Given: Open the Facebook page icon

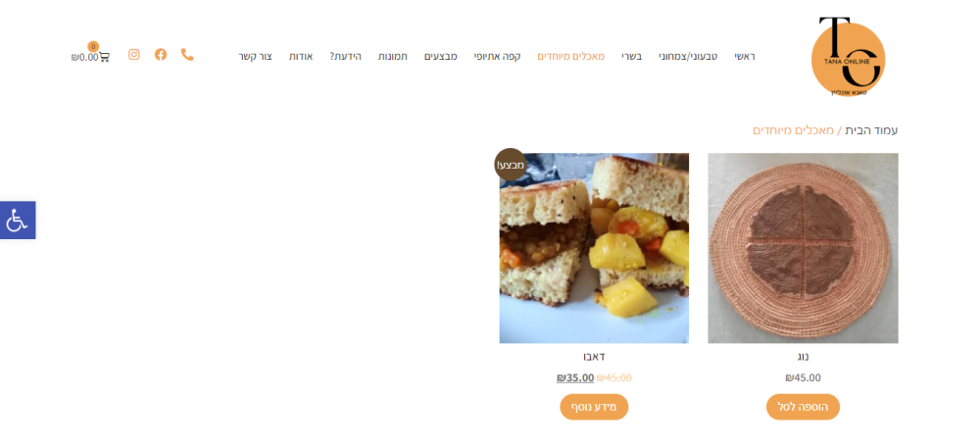Looking at the screenshot, I should (x=161, y=54).
